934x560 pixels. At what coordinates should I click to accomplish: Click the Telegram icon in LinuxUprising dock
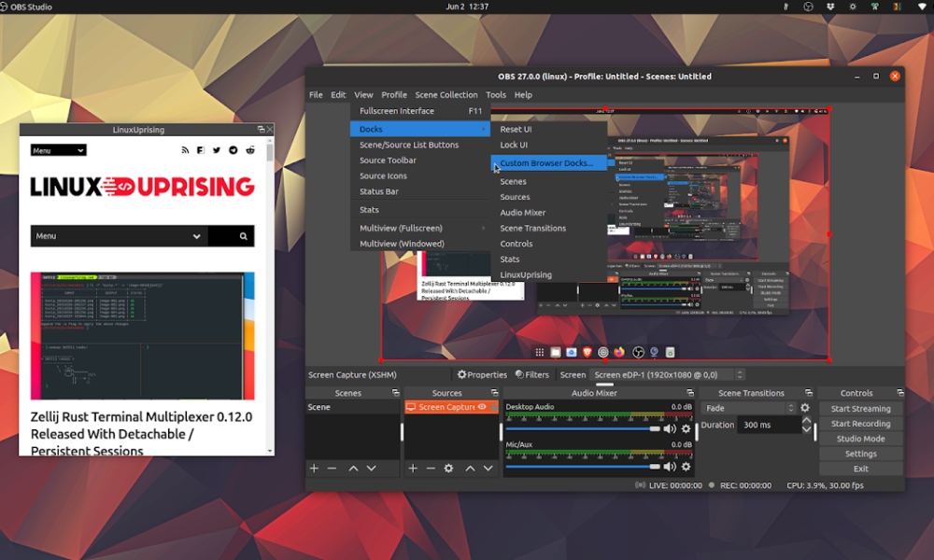233,150
